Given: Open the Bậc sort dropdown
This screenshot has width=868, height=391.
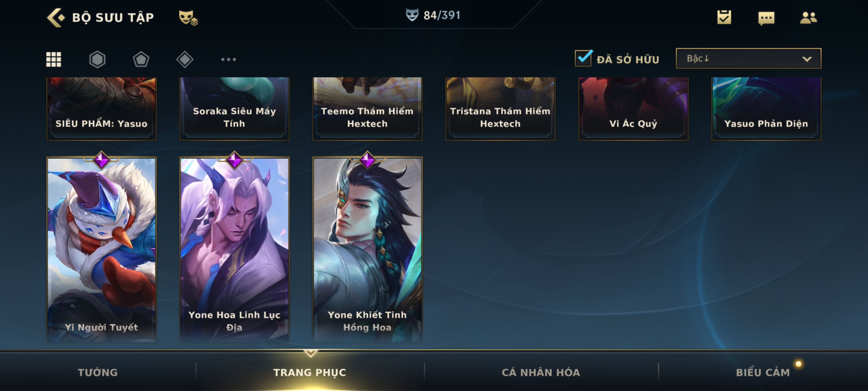Looking at the screenshot, I should [x=748, y=58].
